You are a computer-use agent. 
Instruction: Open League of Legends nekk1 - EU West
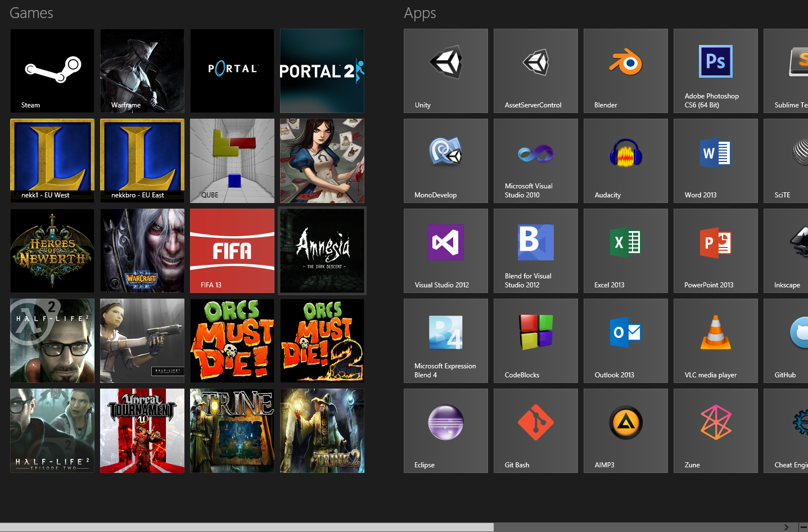tap(52, 161)
